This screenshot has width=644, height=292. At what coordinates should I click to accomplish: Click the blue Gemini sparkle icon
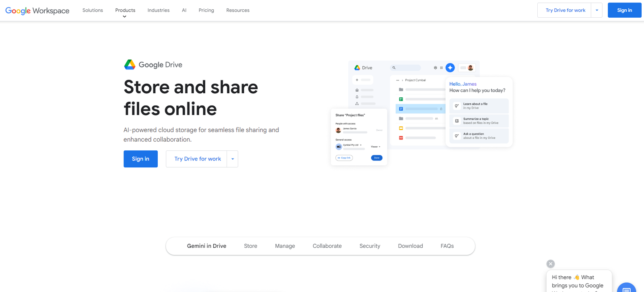click(450, 68)
